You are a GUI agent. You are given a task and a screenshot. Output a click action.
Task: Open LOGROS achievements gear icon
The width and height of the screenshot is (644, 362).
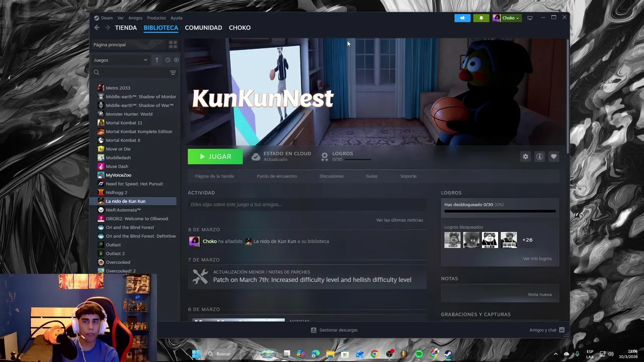(325, 156)
